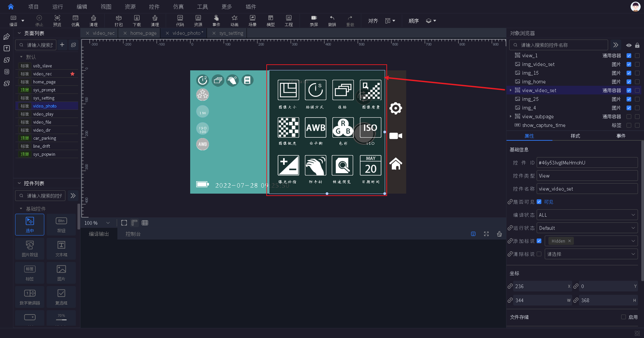This screenshot has width=644, height=338.
Task: Open the 编译状态 ALL dropdown
Action: pos(587,215)
